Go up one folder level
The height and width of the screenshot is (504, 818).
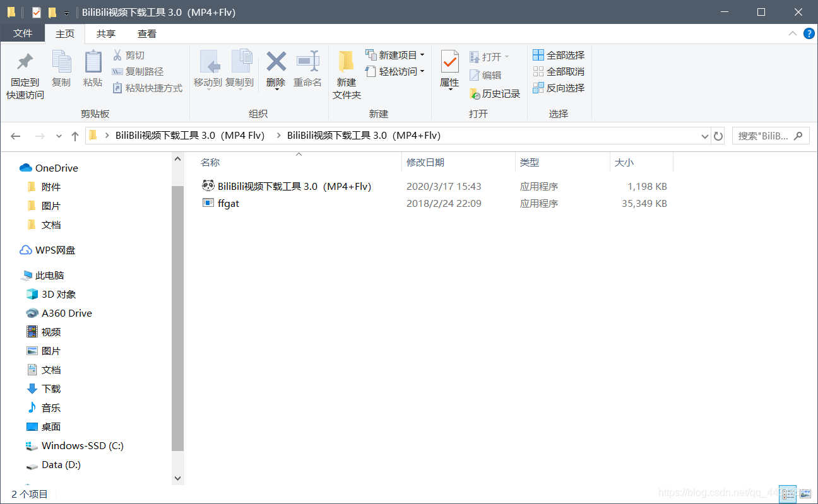[x=75, y=136]
